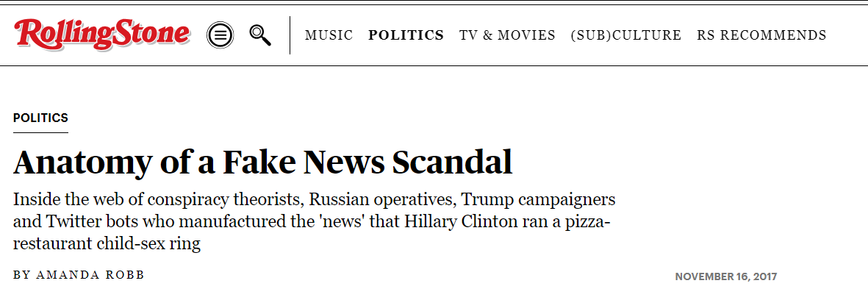Image resolution: width=868 pixels, height=300 pixels.
Task: Select Politics in the navigation bar
Action: 406,35
